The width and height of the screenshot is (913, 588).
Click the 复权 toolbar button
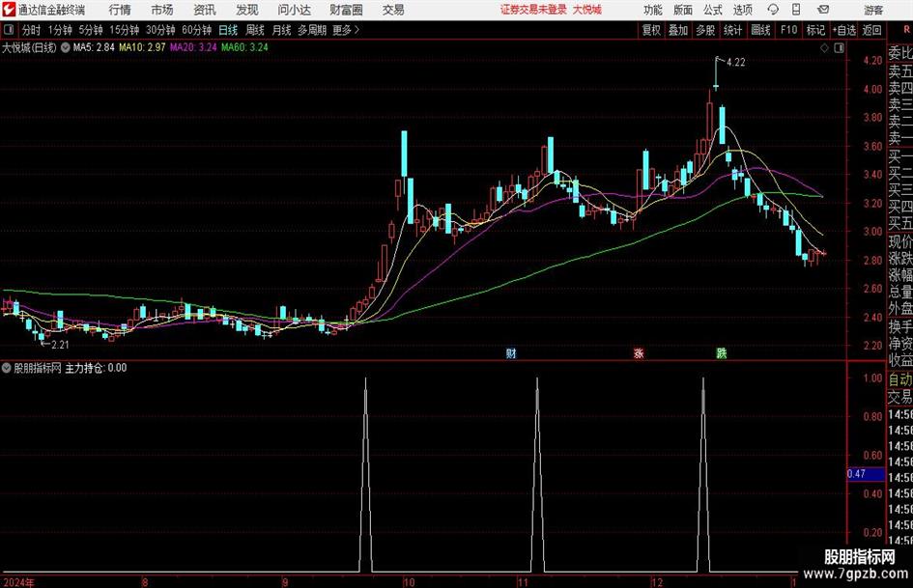point(651,30)
